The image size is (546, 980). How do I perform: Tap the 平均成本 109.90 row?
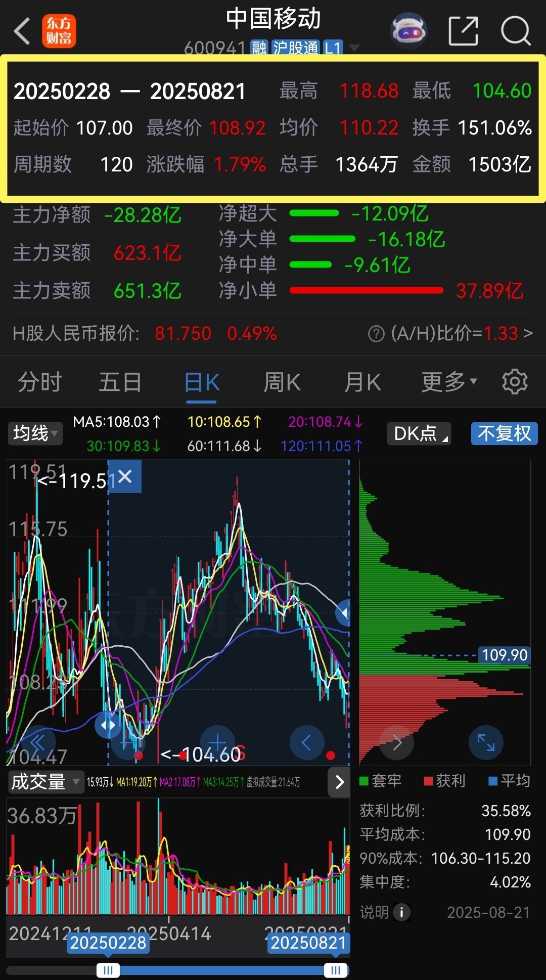tap(445, 834)
